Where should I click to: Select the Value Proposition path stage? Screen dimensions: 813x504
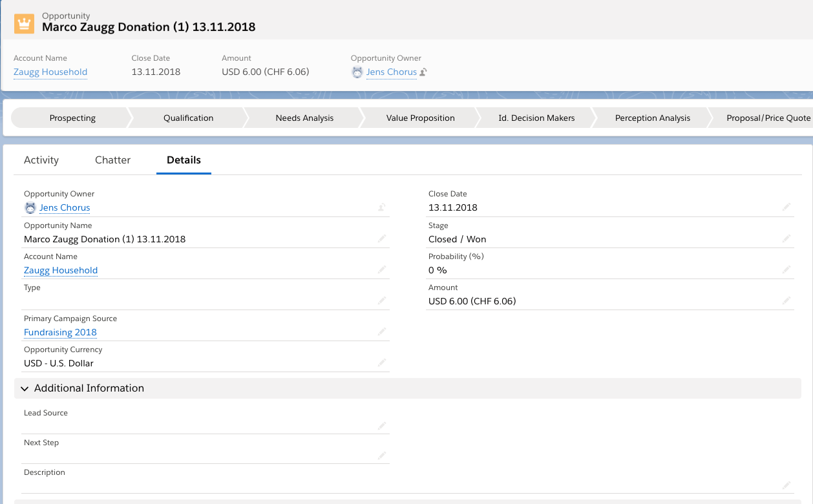pos(420,118)
